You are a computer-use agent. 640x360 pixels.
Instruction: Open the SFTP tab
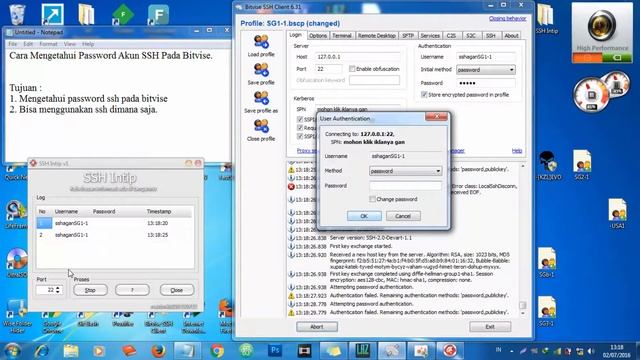pos(408,36)
